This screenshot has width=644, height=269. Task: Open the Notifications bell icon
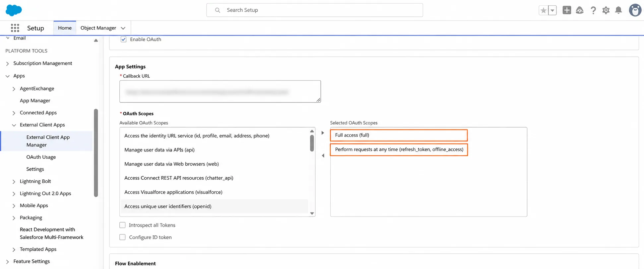(618, 10)
